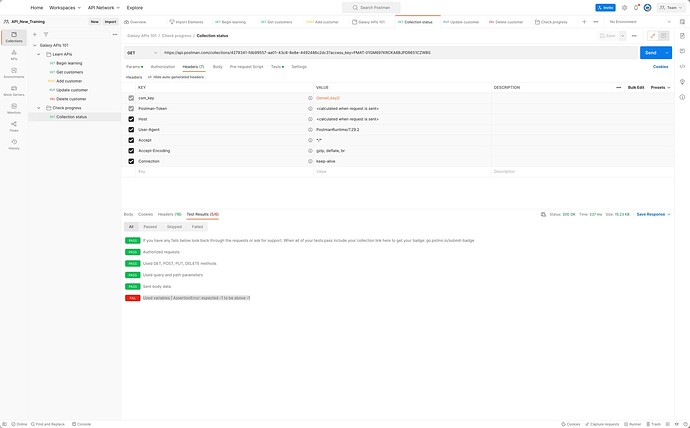Open the code snippet icon in right sidebar
690x428 pixels.
682,66
